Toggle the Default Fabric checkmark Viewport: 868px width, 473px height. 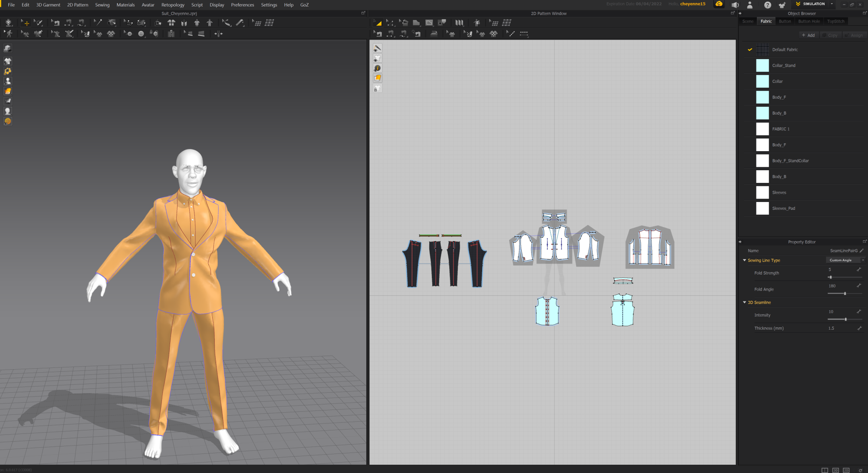point(750,50)
